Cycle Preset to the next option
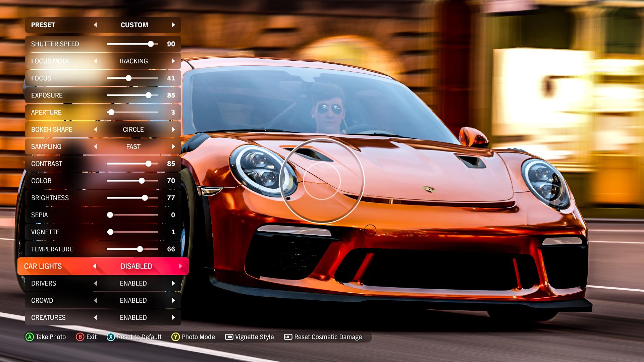644x362 pixels. point(173,24)
